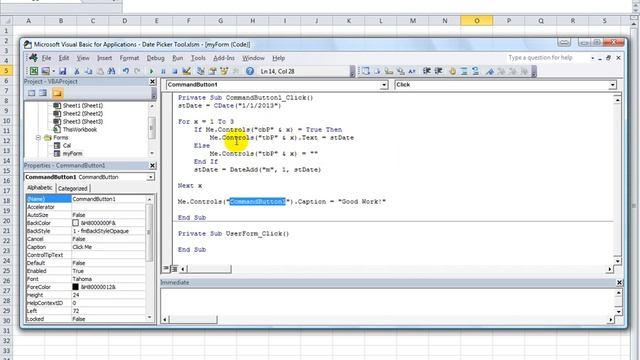Click inside the Immediate window text area
Image resolution: width=640 pixels, height=360 pixels.
[x=388, y=303]
